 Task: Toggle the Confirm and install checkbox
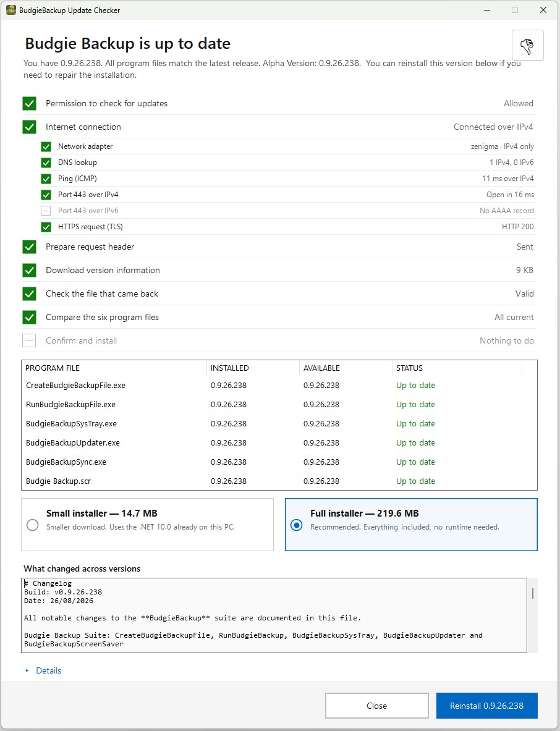click(x=30, y=341)
